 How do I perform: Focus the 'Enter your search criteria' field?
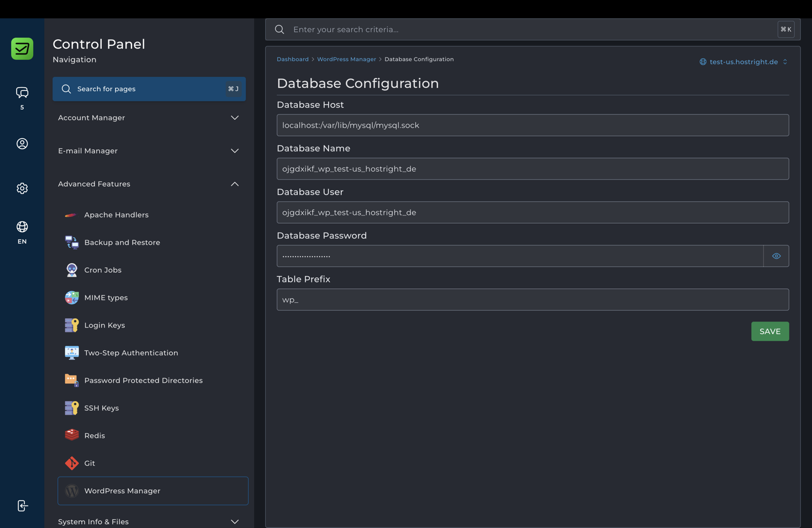pos(533,29)
